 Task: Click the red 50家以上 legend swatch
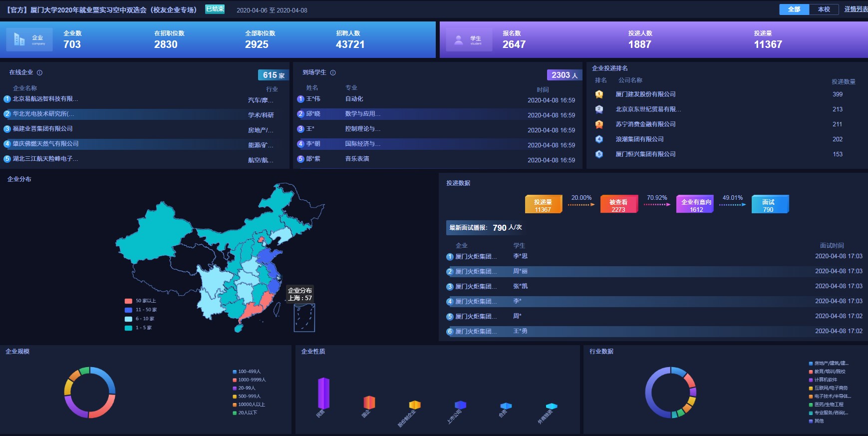(128, 301)
